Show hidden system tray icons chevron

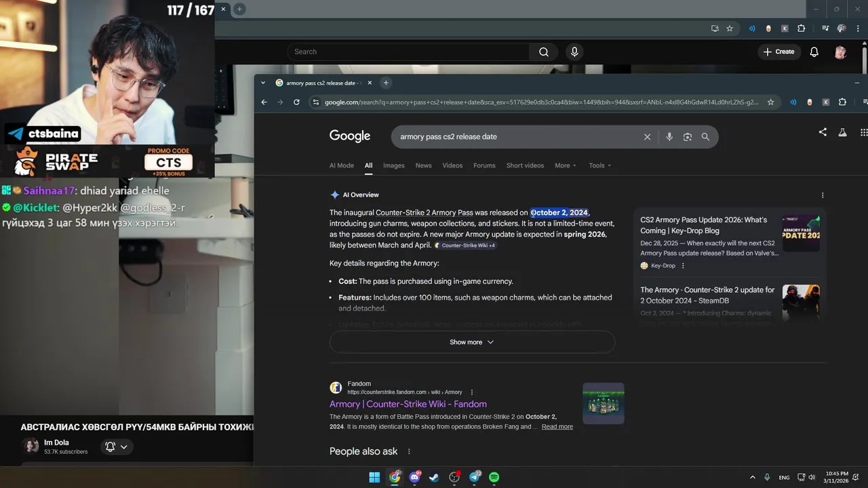point(752,477)
